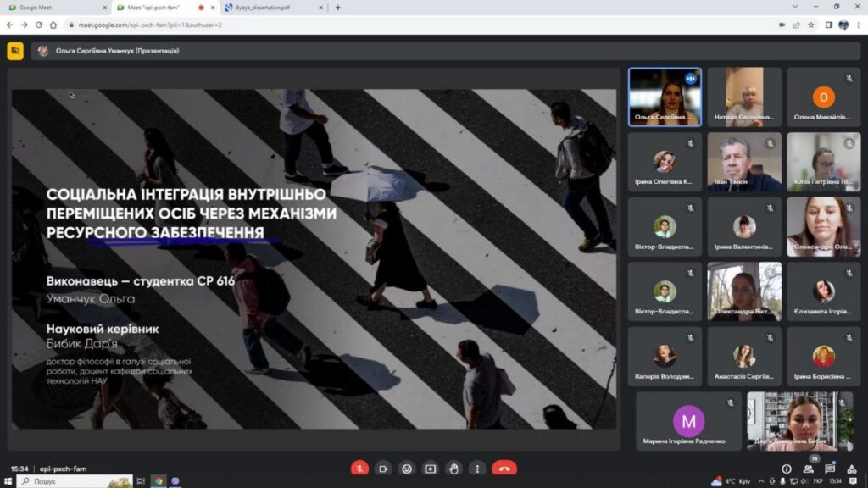
Task: Open the Chrome tab search dropdown
Action: [x=794, y=7]
